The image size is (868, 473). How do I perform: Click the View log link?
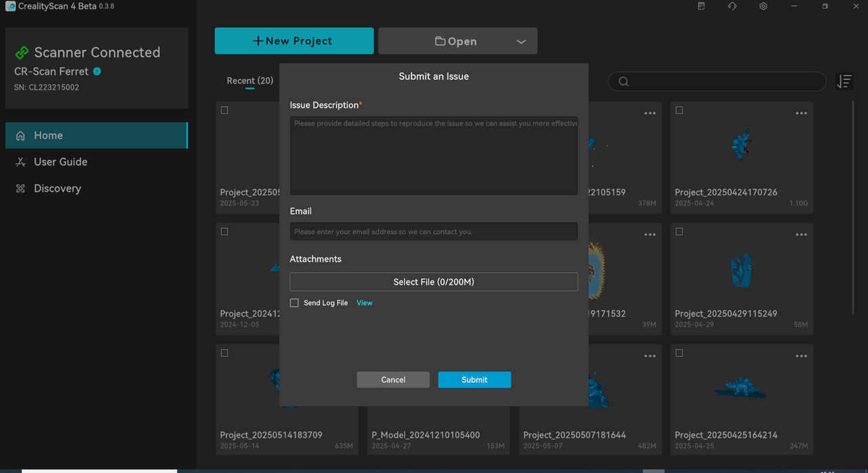(365, 303)
